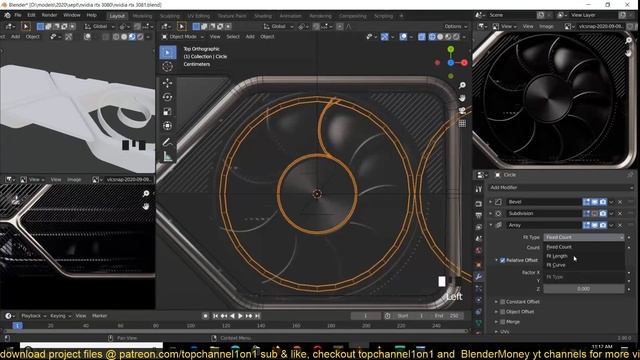Open the Fit Type dropdown
Viewport: 640px width, 360px height.
point(584,237)
